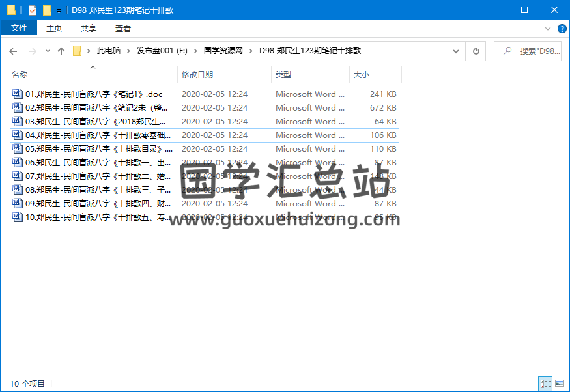Screen dimensions: 570x392
Task: Click the address bar folder icon
Action: 77,51
